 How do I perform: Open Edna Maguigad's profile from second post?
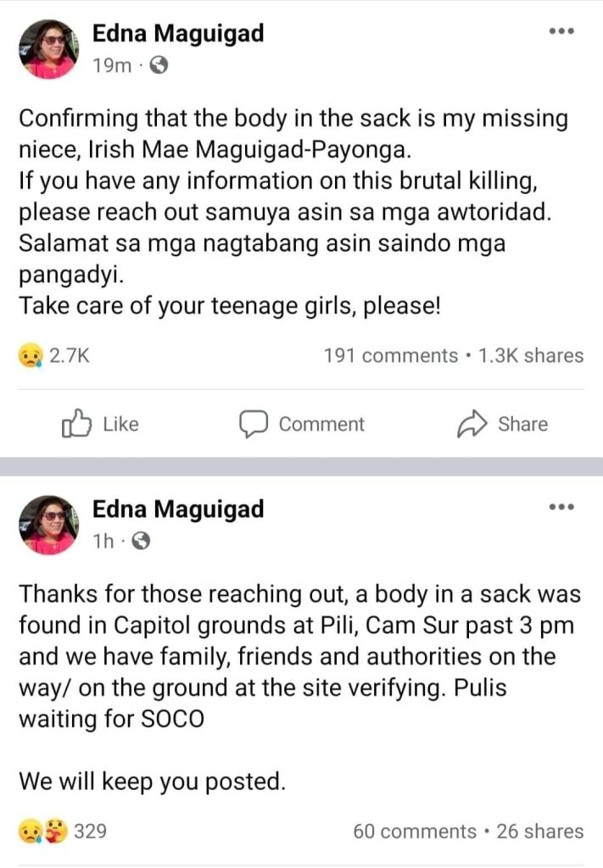(176, 509)
